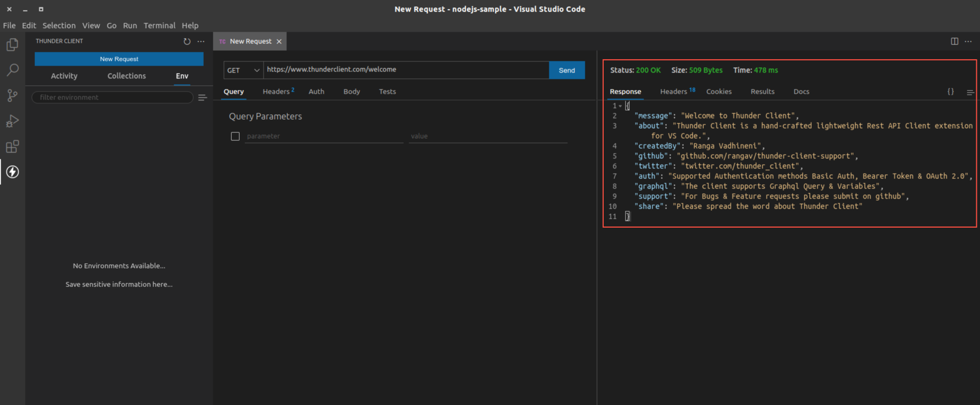Click the THUNDER CLIENT panel title

(x=59, y=41)
